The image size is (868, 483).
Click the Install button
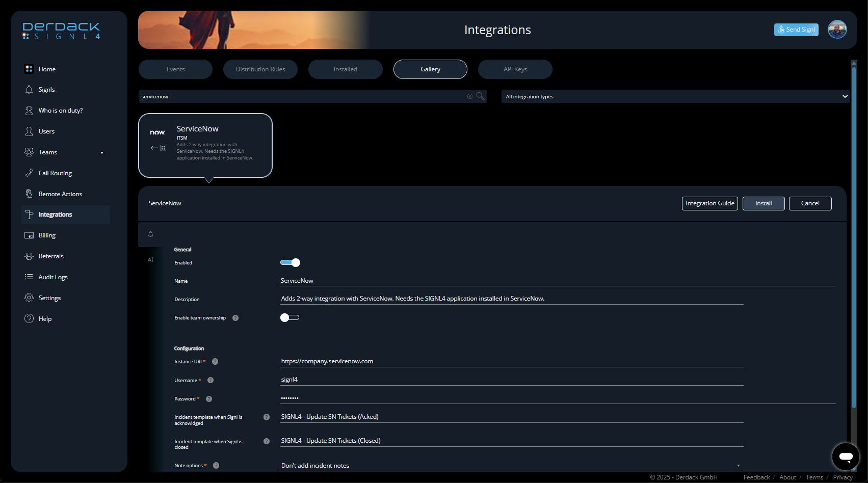pyautogui.click(x=764, y=203)
